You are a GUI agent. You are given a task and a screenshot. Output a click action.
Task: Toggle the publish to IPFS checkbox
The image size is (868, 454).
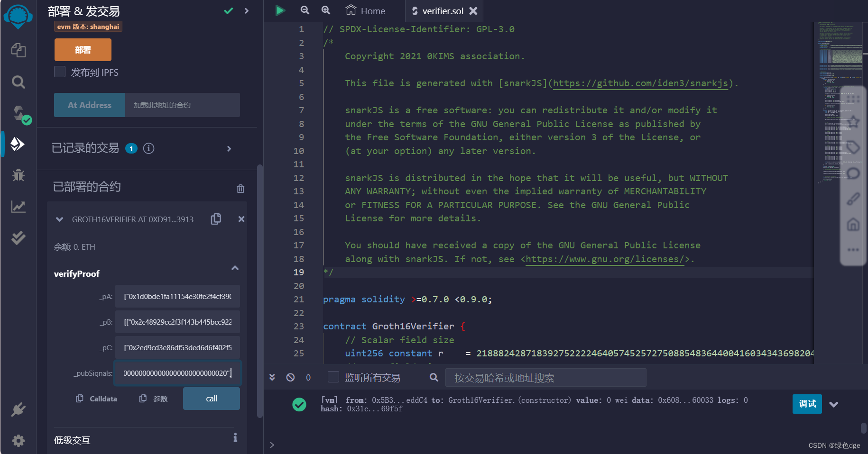pos(60,72)
